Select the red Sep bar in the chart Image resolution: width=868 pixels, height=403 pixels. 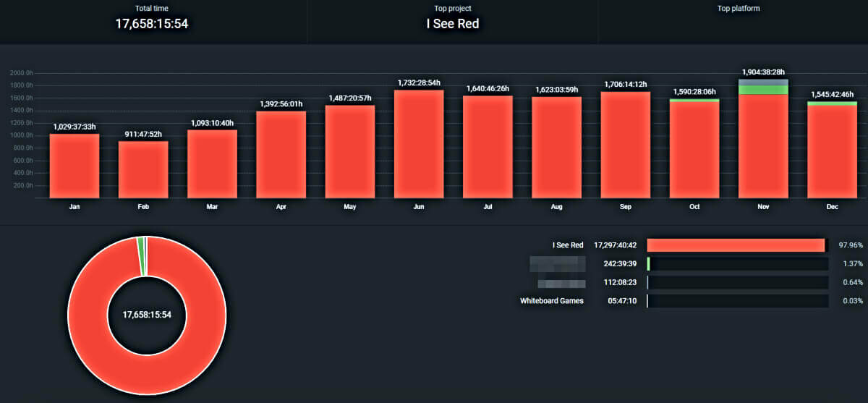point(626,145)
